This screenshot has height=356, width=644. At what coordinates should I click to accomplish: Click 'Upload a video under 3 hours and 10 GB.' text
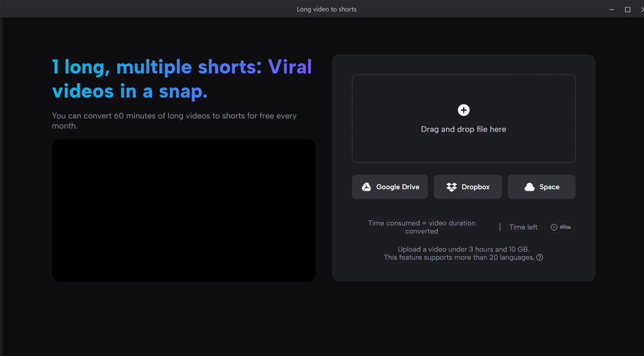[463, 249]
